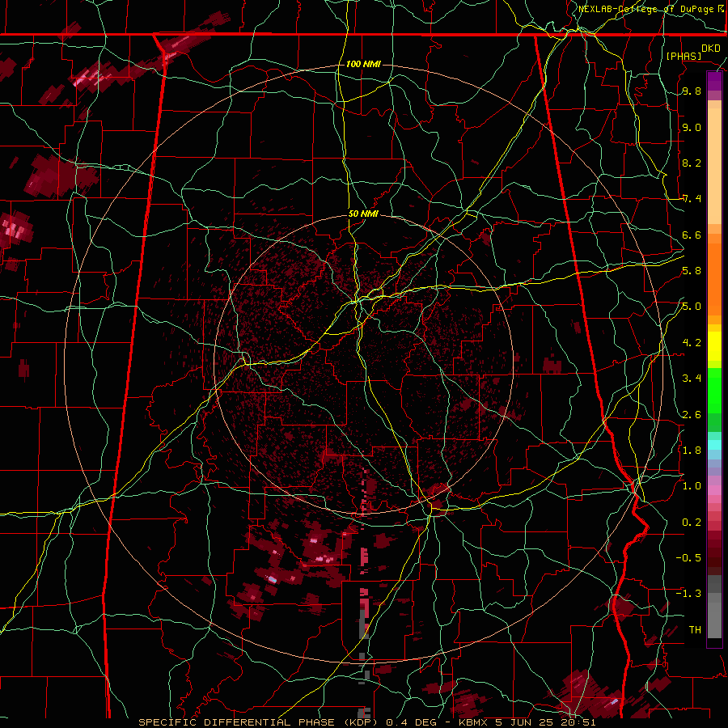
Task: Click the 2.6 value on the color scale
Action: click(692, 415)
